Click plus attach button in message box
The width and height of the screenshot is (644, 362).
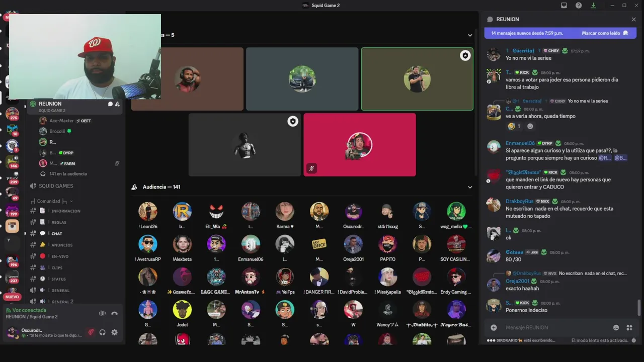tap(494, 327)
